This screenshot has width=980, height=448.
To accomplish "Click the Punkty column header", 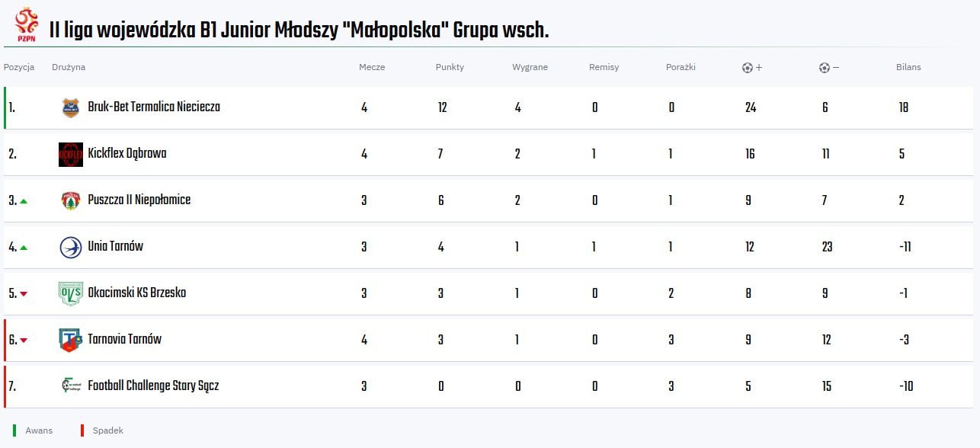I will pyautogui.click(x=450, y=67).
